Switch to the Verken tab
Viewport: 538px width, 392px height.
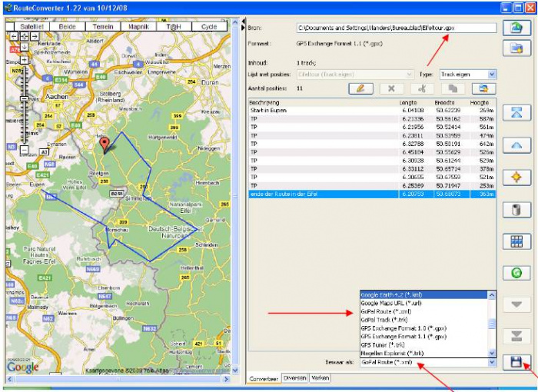[320, 378]
